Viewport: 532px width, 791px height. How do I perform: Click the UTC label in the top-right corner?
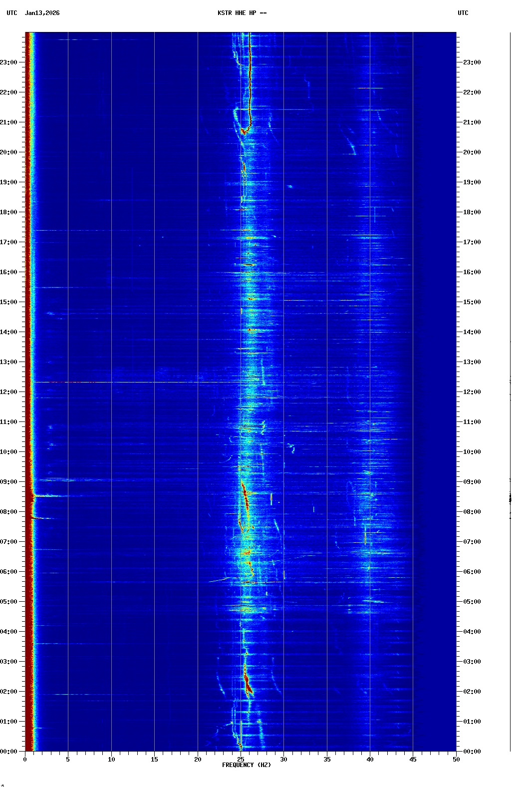point(463,13)
